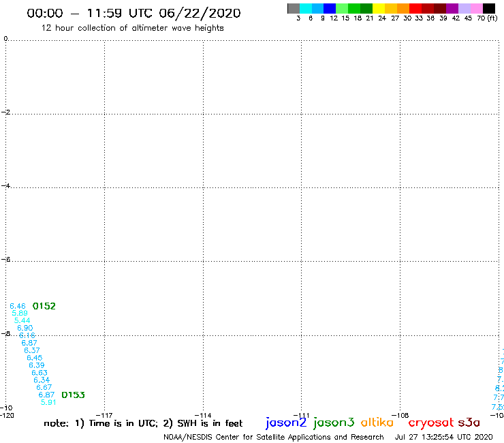Click the 6.87 value beside the 0153 label
The width and height of the screenshot is (504, 443).
click(46, 395)
